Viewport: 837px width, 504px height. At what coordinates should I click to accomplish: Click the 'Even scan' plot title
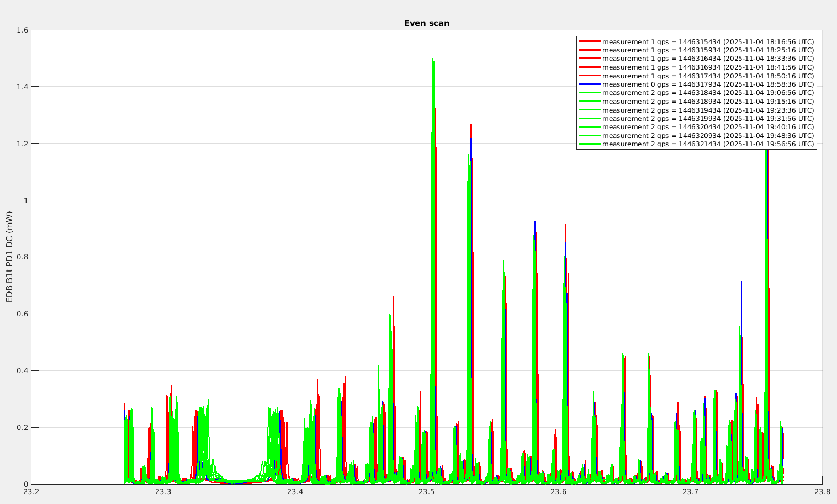click(426, 23)
